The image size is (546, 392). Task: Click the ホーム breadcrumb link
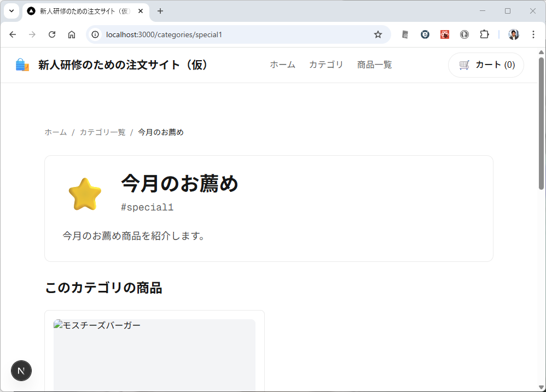pyautogui.click(x=55, y=132)
